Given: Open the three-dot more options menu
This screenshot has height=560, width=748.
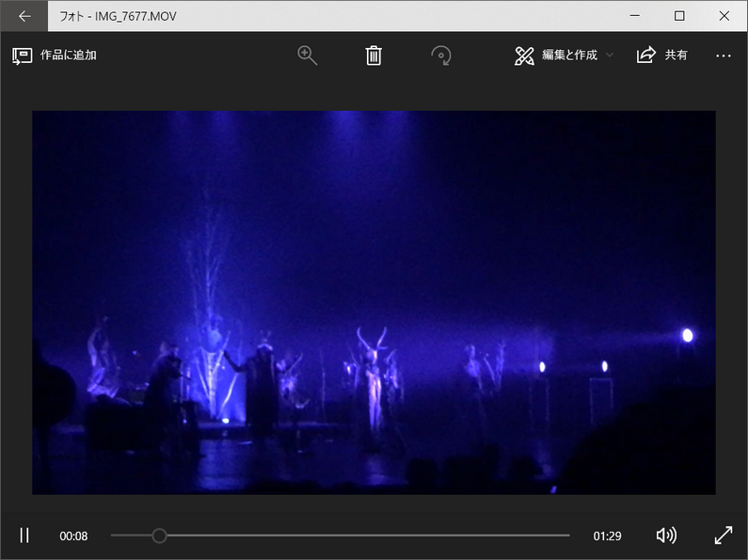Looking at the screenshot, I should pyautogui.click(x=724, y=56).
